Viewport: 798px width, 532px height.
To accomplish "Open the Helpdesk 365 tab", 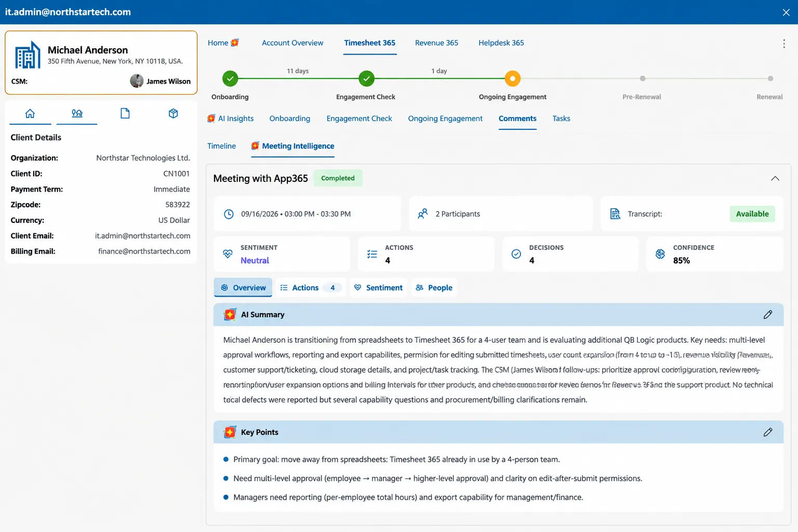I will click(x=501, y=43).
